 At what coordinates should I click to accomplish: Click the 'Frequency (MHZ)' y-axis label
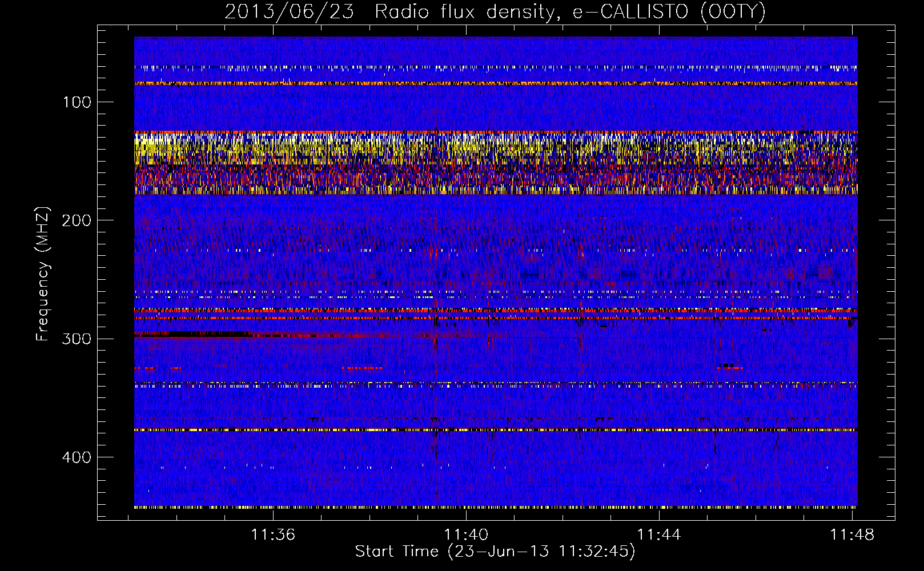tap(43, 274)
